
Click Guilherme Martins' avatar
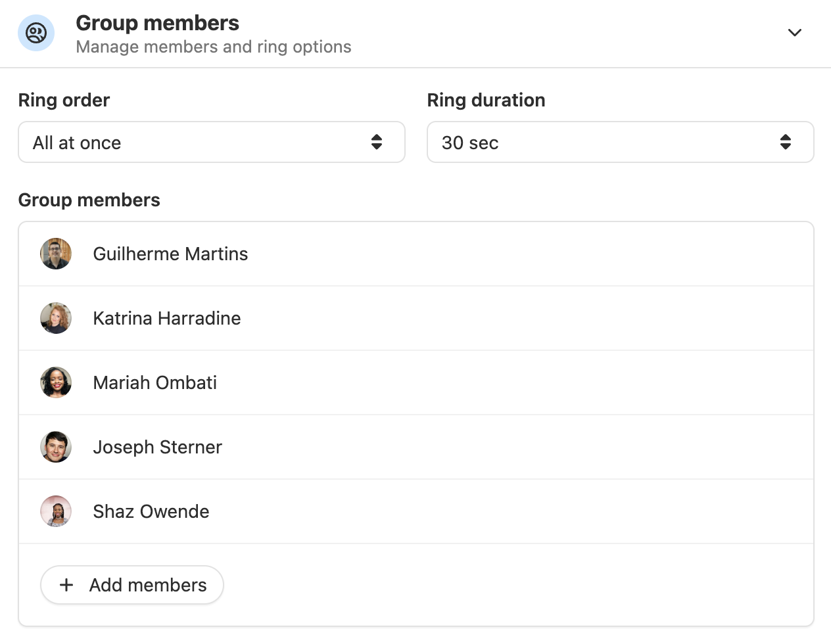tap(56, 254)
